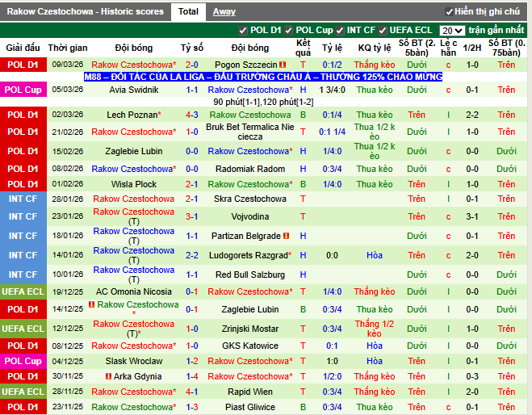Screen dimensions: 532x415
Task: Click the POL Cup league label on 04/12/25
Action: 23,361
